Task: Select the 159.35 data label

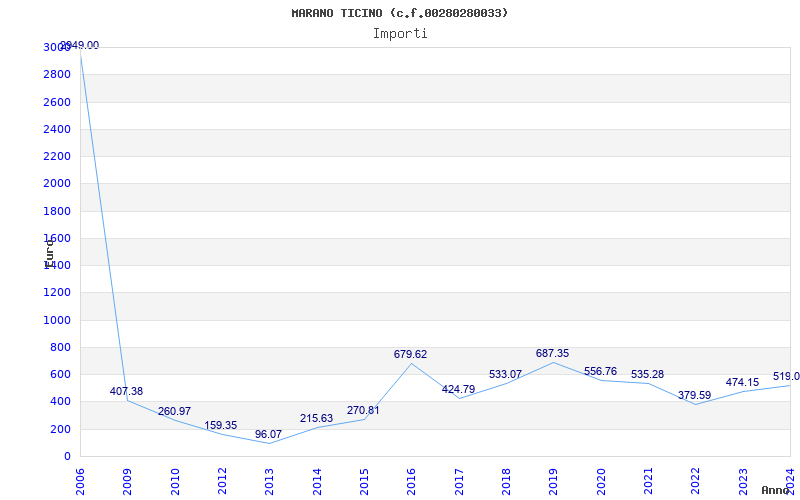Action: 220,426
